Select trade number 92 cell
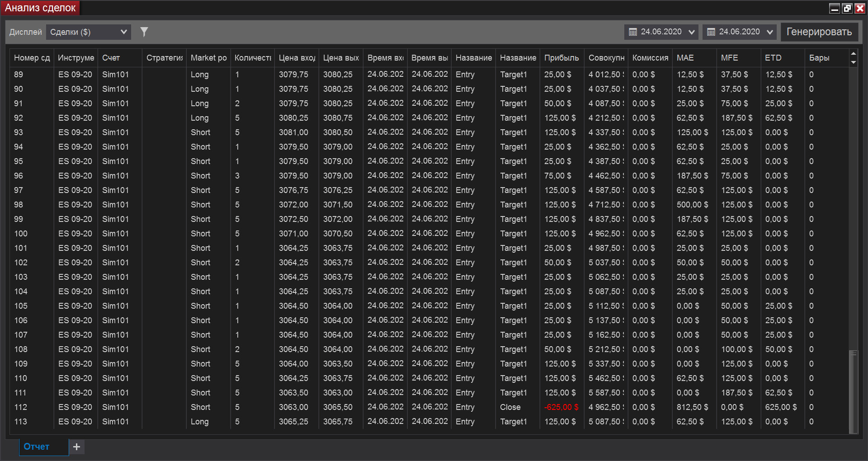Image resolution: width=868 pixels, height=461 pixels. pyautogui.click(x=19, y=118)
